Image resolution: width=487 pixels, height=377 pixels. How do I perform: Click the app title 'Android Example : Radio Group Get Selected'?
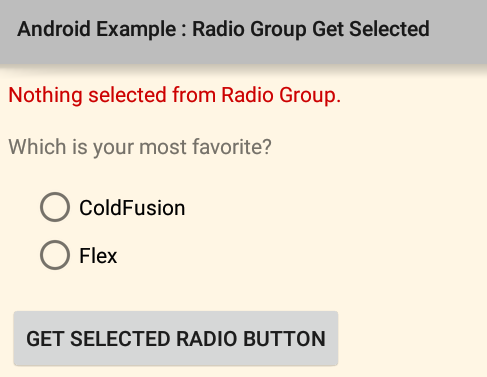pyautogui.click(x=223, y=29)
